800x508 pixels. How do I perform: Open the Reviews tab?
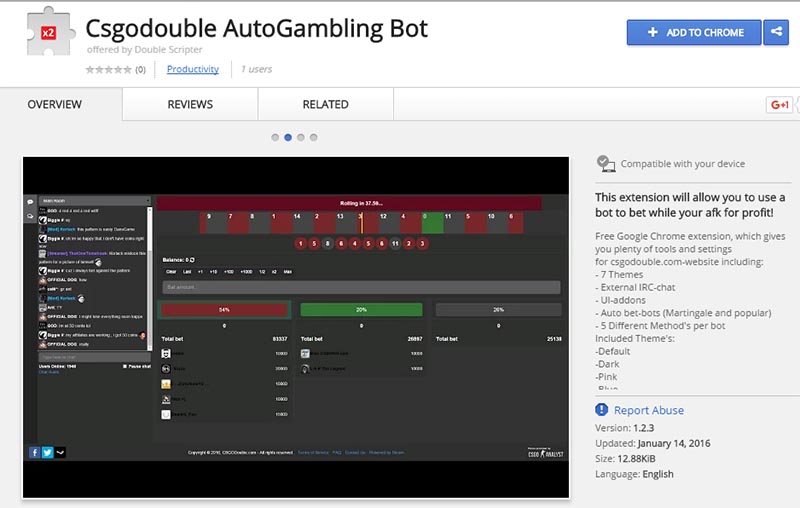(x=190, y=105)
